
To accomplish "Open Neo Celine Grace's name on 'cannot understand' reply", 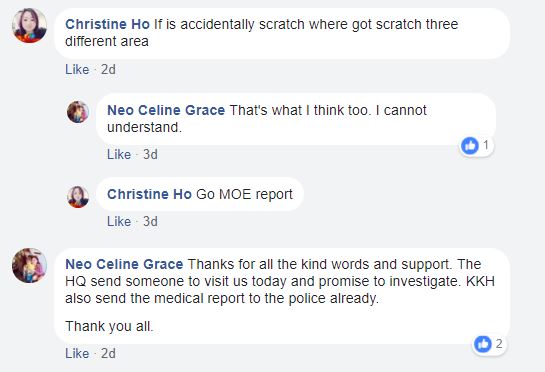I will pos(166,110).
